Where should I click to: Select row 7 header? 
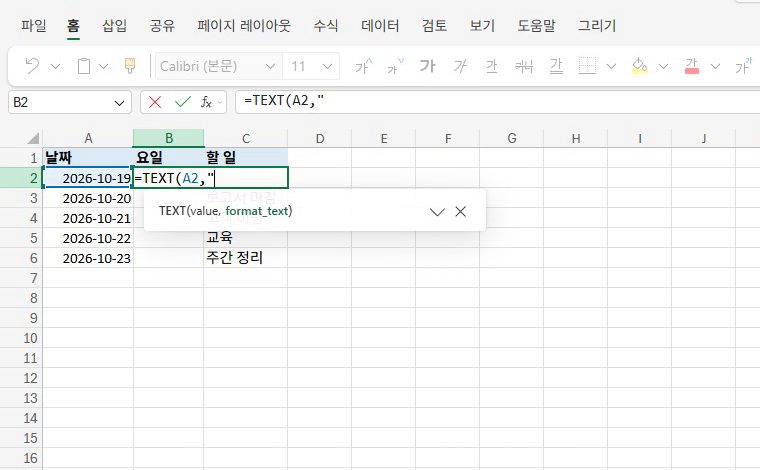point(21,278)
